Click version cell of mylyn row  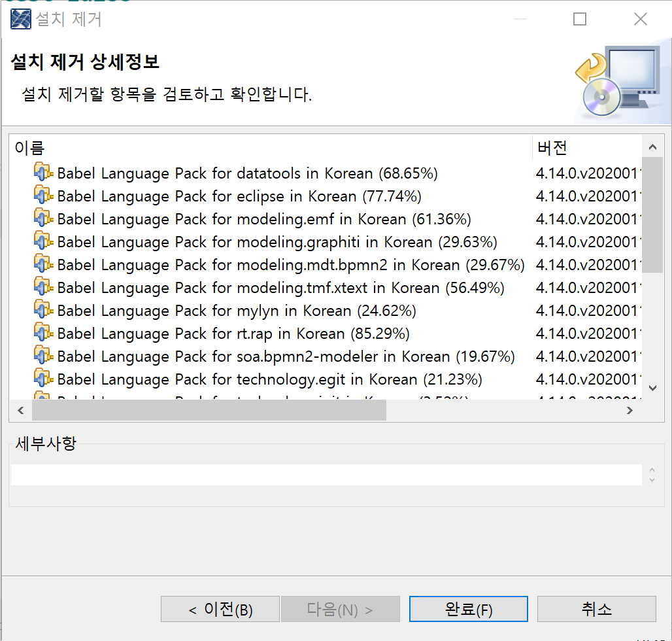click(x=588, y=311)
